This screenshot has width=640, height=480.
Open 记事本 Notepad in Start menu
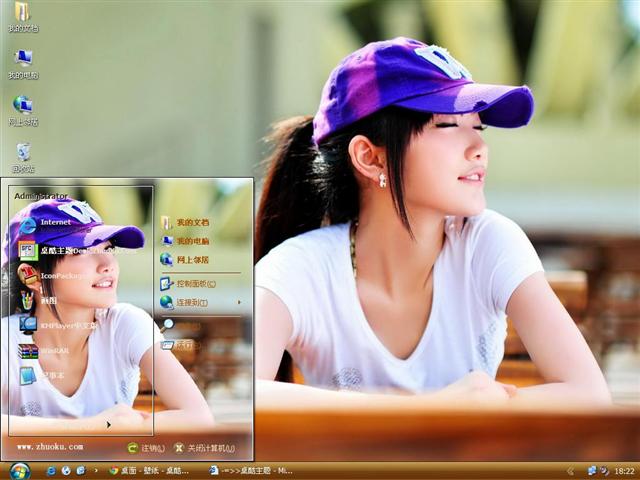[x=42, y=376]
